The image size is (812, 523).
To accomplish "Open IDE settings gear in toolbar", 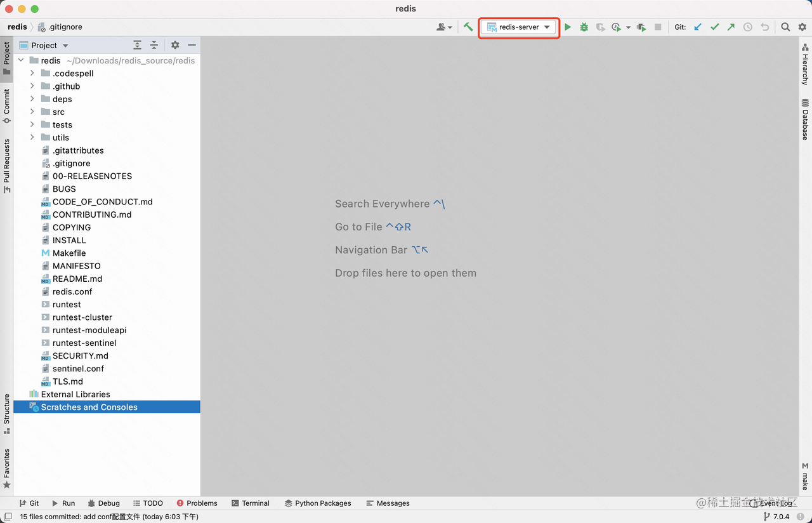I will (802, 27).
